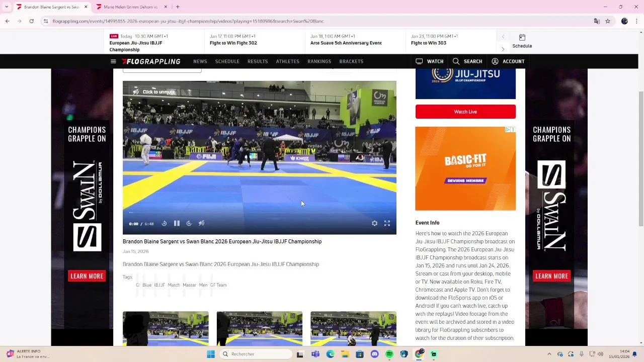644x362 pixels.
Task: Open the Athletes nav item
Action: [x=288, y=61]
